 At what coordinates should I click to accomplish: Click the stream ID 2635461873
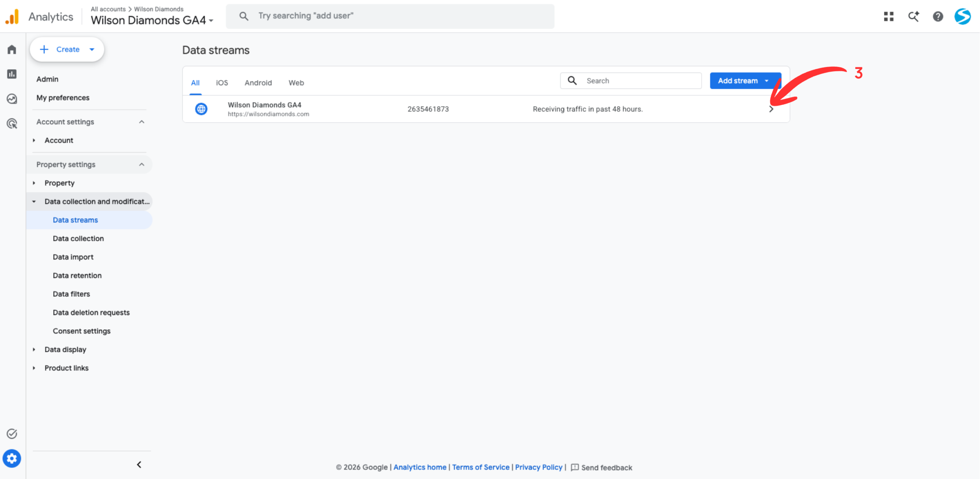pos(428,109)
